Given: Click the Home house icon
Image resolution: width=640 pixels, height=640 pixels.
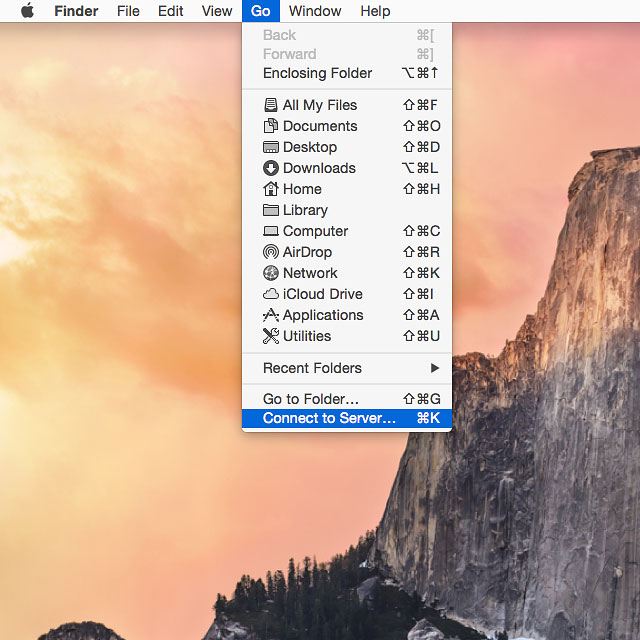Looking at the screenshot, I should [x=271, y=189].
